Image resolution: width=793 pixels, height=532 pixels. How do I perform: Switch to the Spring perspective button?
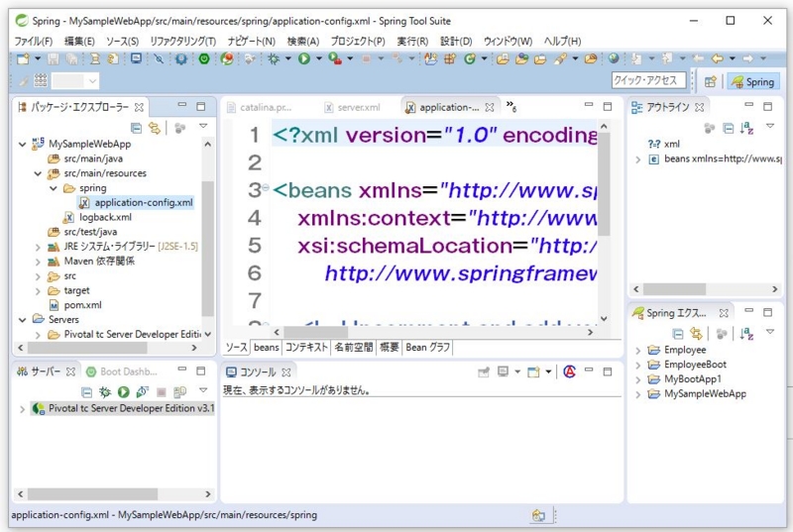(x=753, y=81)
